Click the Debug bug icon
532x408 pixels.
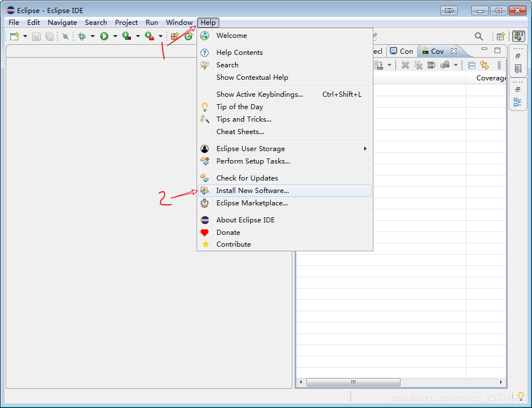click(82, 36)
